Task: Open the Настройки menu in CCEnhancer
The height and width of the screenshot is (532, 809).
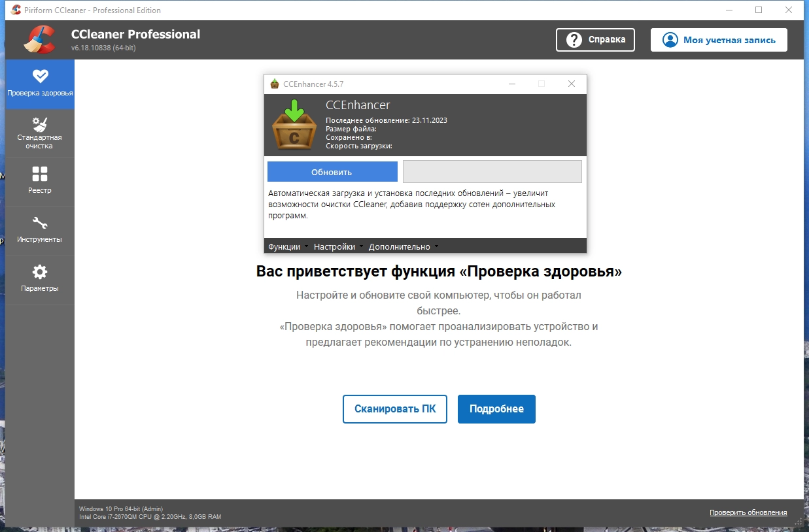Action: pos(338,246)
